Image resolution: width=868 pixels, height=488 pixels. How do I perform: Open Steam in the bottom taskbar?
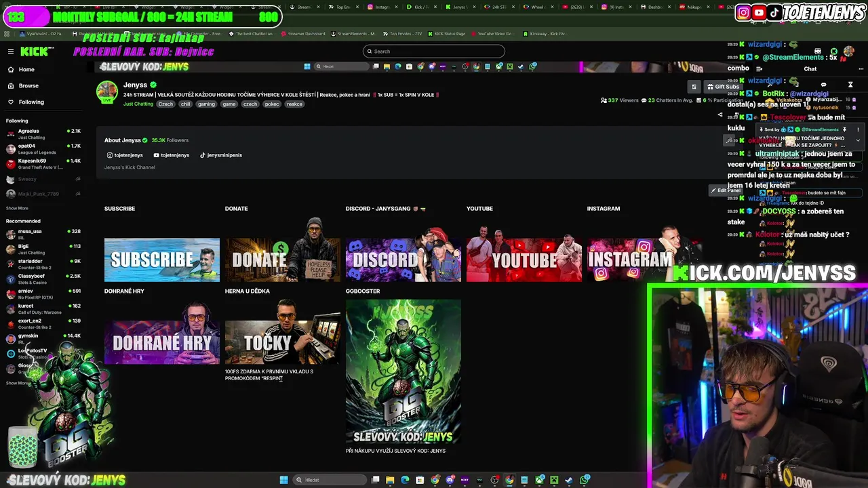point(569,480)
